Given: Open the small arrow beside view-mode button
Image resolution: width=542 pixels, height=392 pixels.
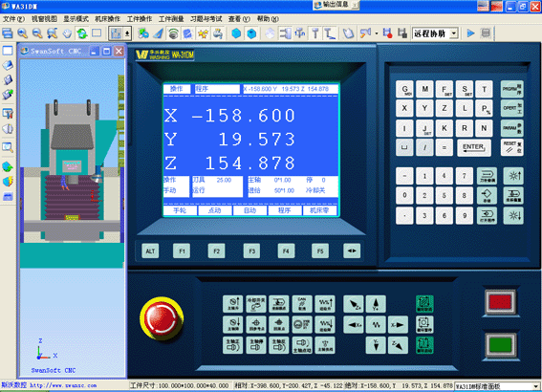Looking at the screenshot, I should click(x=127, y=33).
